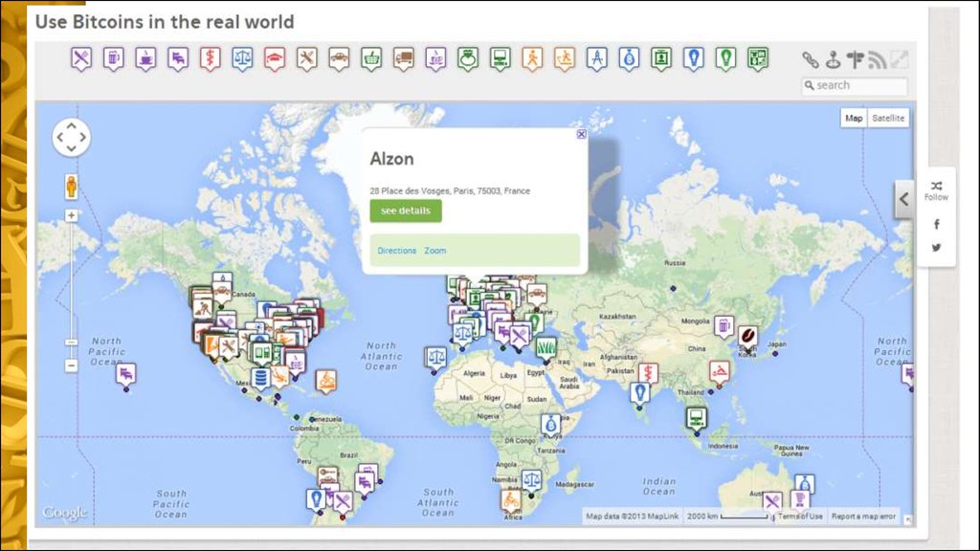Toggle the orange walking person category filter
The image size is (980, 551).
pyautogui.click(x=532, y=58)
